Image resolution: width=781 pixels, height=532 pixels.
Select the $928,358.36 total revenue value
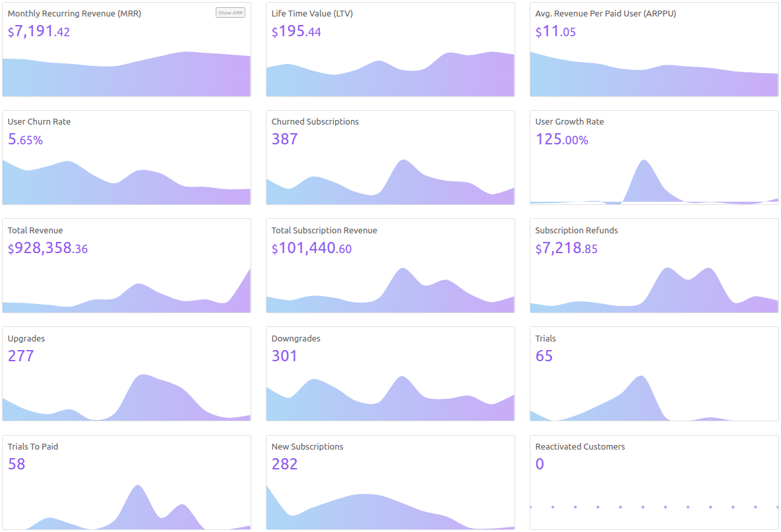click(x=47, y=248)
